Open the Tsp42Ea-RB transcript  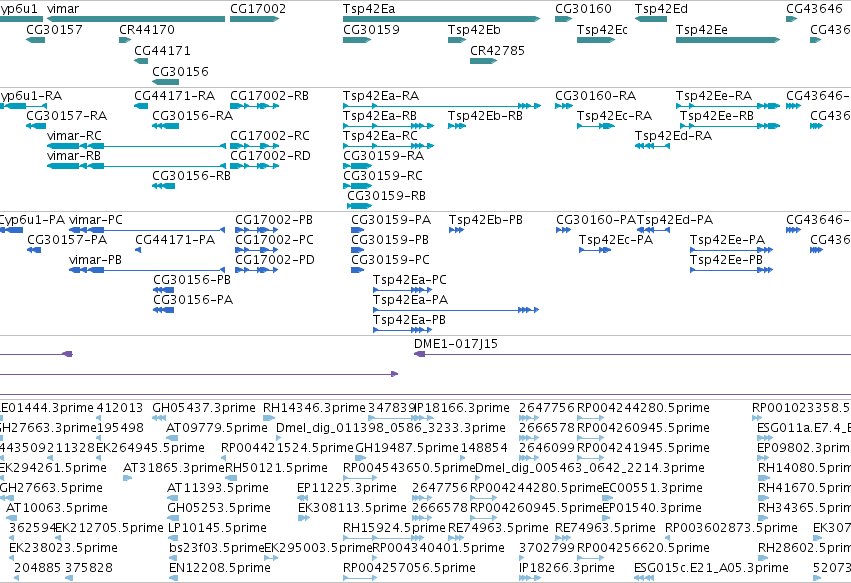(388, 126)
